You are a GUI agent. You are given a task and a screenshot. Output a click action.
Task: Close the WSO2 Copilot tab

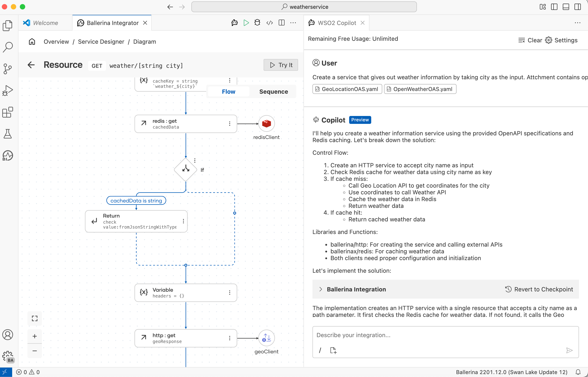pos(363,23)
